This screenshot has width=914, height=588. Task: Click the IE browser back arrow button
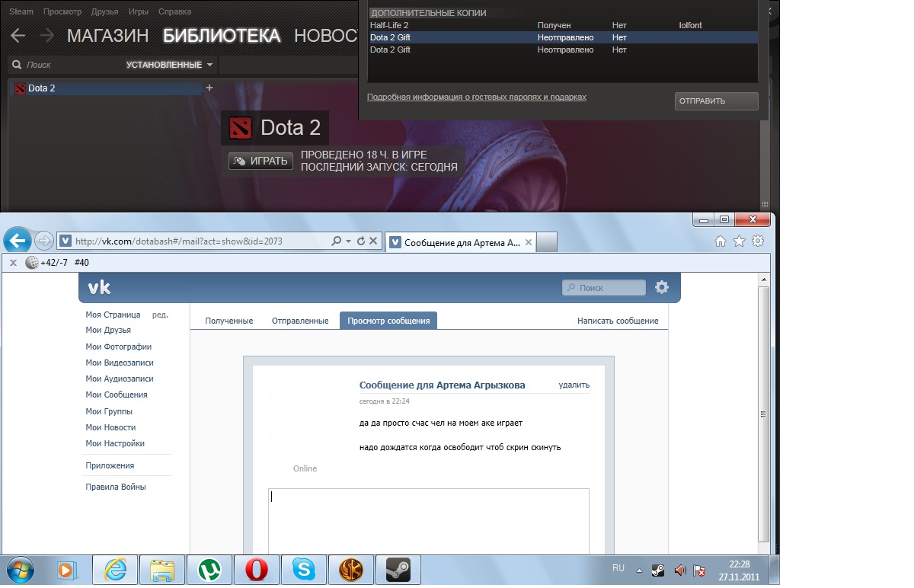(18, 241)
